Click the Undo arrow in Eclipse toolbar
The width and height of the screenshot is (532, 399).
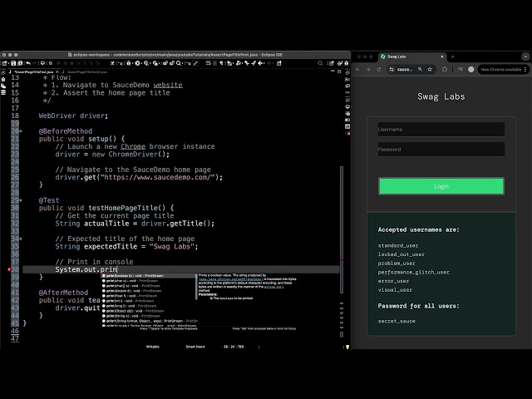tap(28, 63)
